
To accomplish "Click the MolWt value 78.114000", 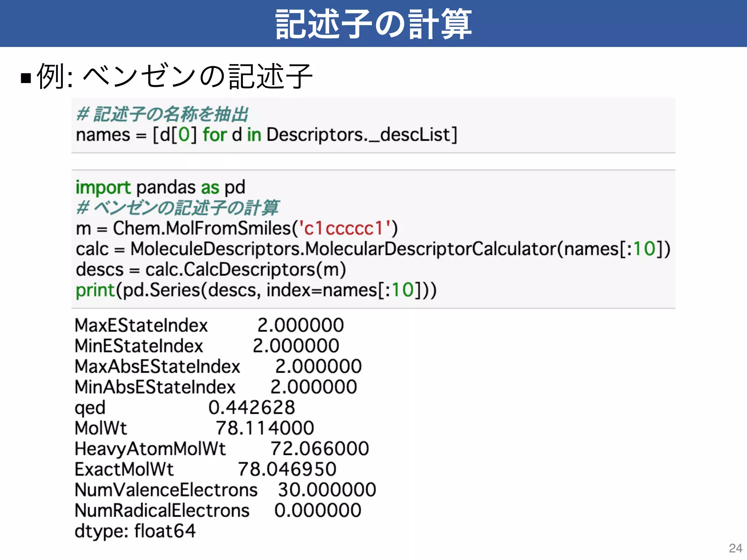I will (x=264, y=428).
